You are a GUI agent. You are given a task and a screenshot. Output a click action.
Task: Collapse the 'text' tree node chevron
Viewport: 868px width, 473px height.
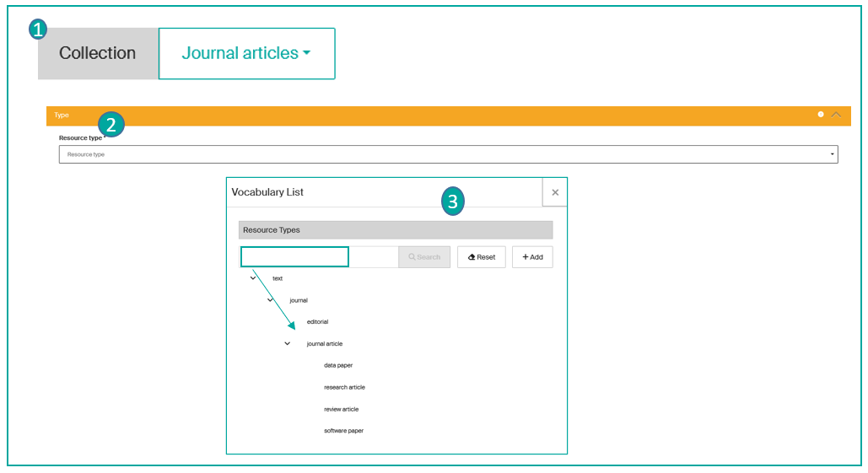pyautogui.click(x=253, y=278)
